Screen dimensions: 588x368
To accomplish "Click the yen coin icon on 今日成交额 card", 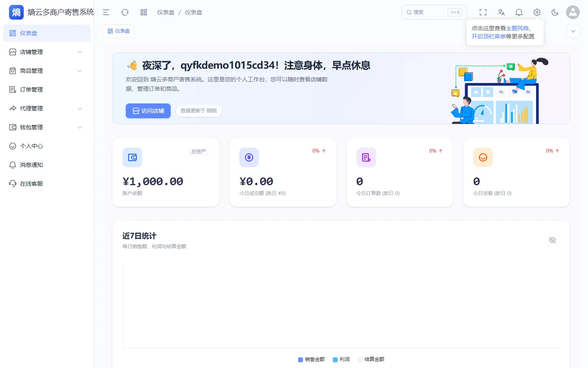I will [249, 157].
